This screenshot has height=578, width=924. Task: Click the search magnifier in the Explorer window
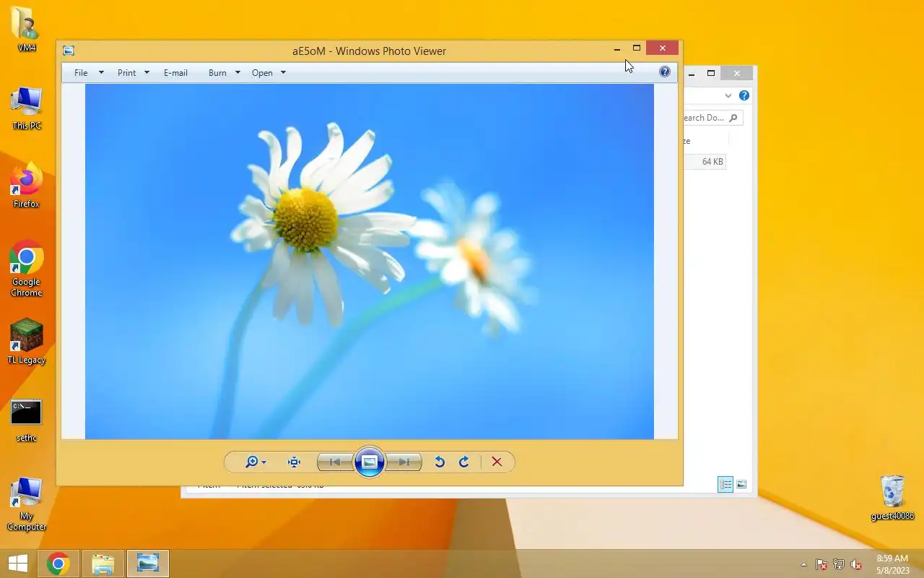click(733, 118)
